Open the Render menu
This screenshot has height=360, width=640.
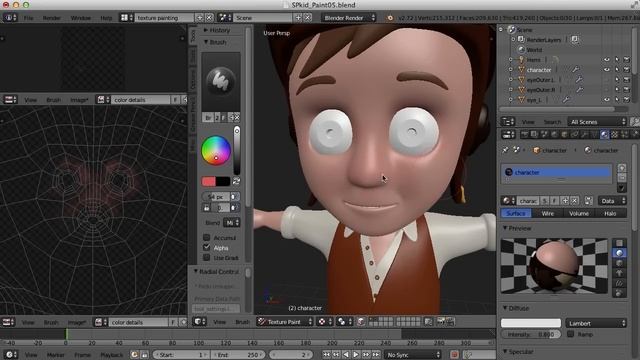pos(52,18)
